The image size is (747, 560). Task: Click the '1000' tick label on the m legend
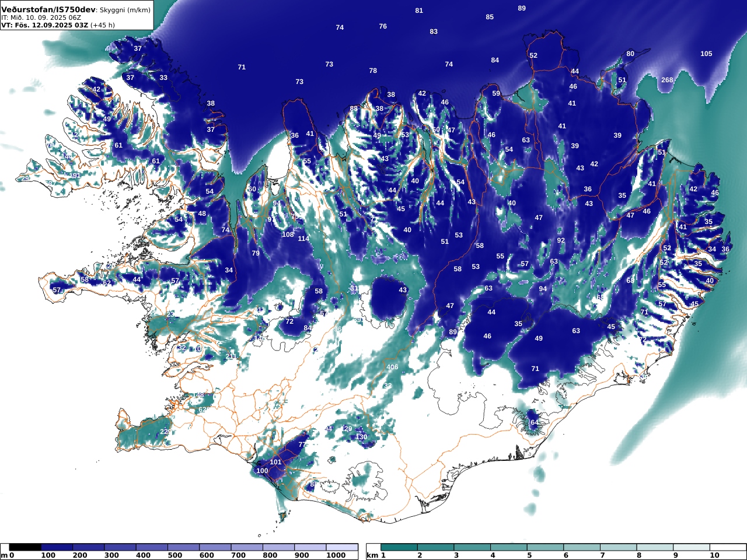336,555
